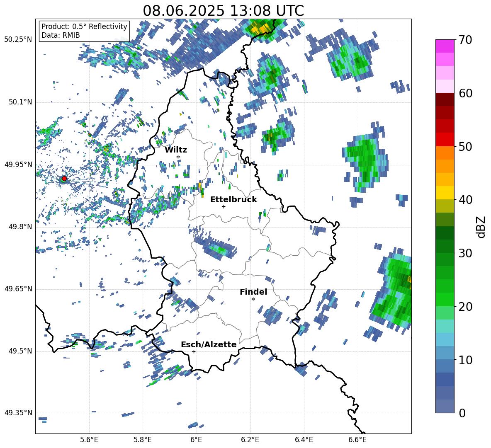The image size is (491, 448).
Task: Click the yellow colorbar segment above 40
Action: click(x=445, y=193)
